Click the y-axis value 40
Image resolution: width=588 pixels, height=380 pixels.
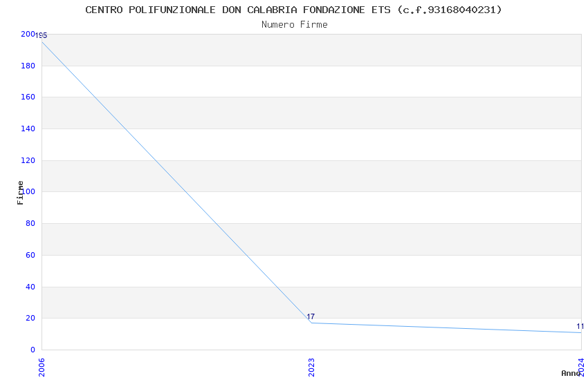[30, 287]
